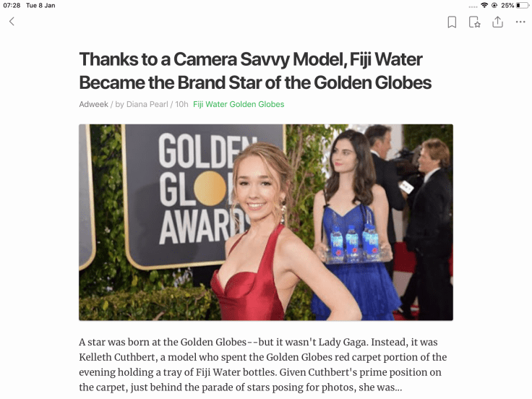Open the Fiji Water Golden Globes tag
Screen dimensions: 532x399
pyautogui.click(x=239, y=104)
